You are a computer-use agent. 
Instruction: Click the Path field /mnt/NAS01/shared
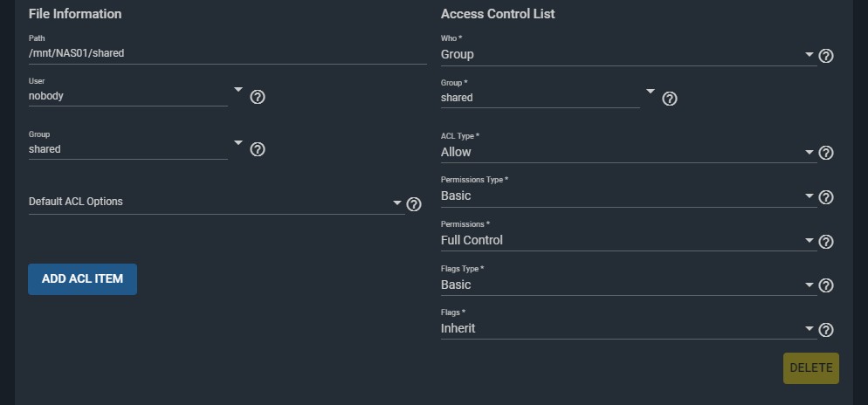(228, 53)
